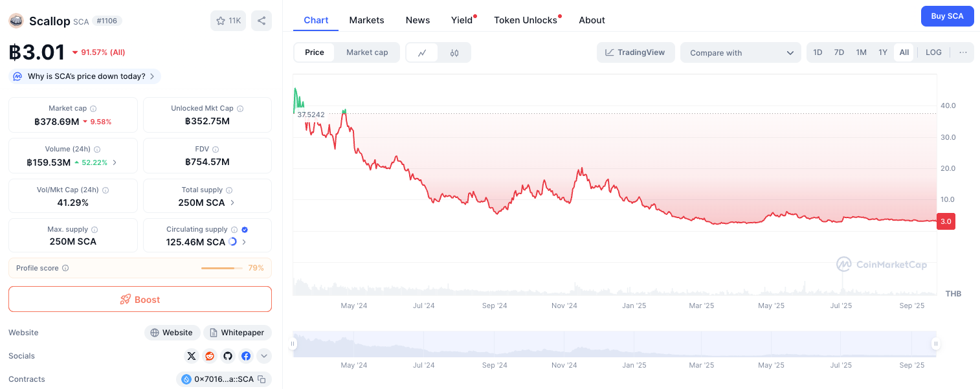Click the Total supply info icon
Viewport: 980px width, 389px height.
(229, 190)
